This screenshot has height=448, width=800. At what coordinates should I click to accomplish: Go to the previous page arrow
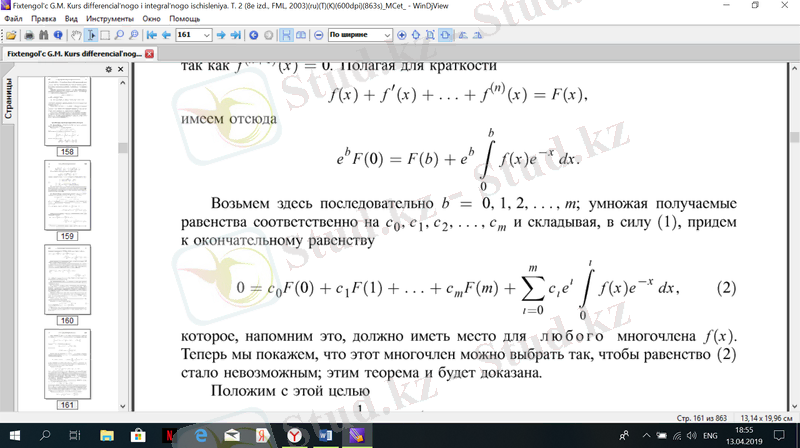pos(166,35)
